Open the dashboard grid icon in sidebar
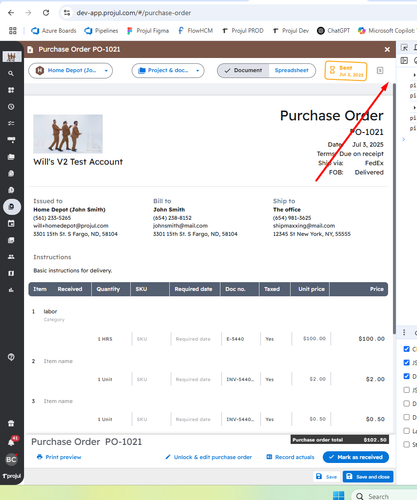417x500 pixels. (x=11, y=90)
